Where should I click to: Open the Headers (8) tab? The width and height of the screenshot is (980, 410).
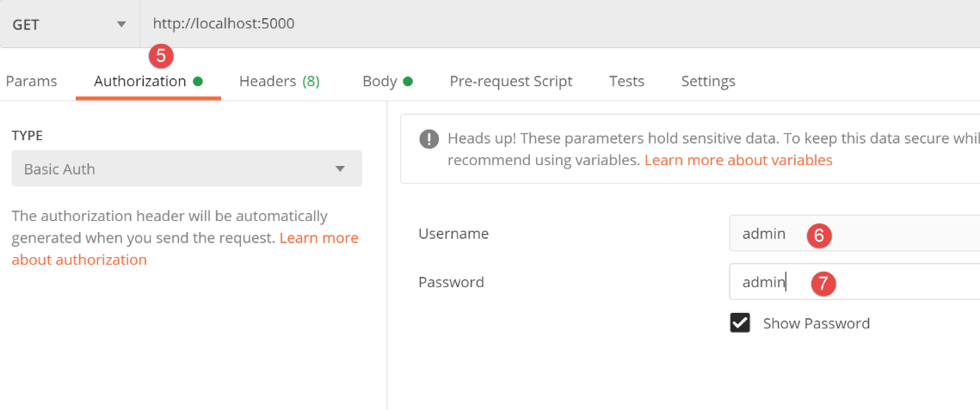click(x=279, y=82)
